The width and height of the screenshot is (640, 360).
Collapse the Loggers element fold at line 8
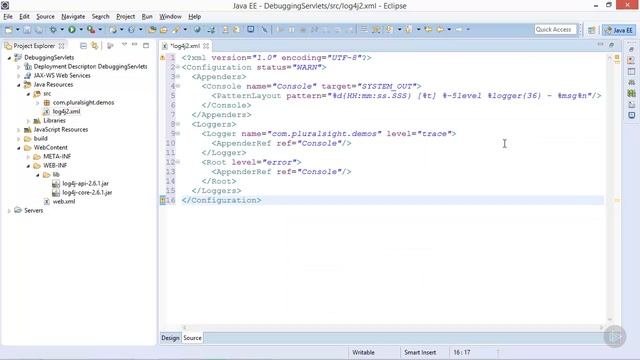(178, 124)
